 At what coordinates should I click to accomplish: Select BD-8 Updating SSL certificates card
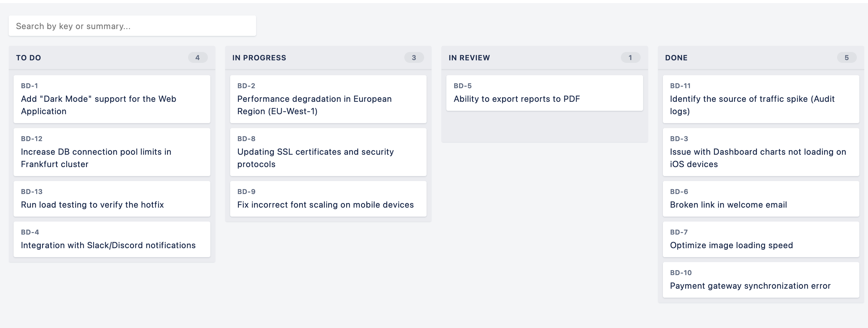pyautogui.click(x=328, y=152)
